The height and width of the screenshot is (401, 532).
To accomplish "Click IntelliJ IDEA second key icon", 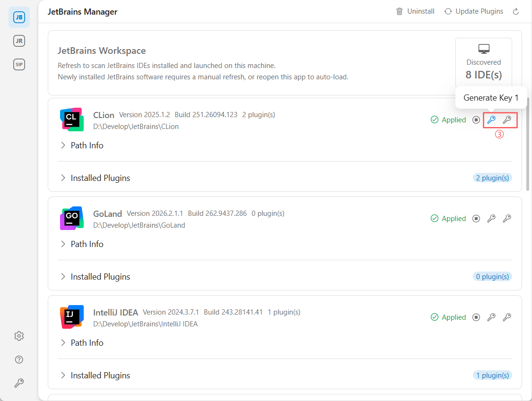I will click(x=507, y=317).
